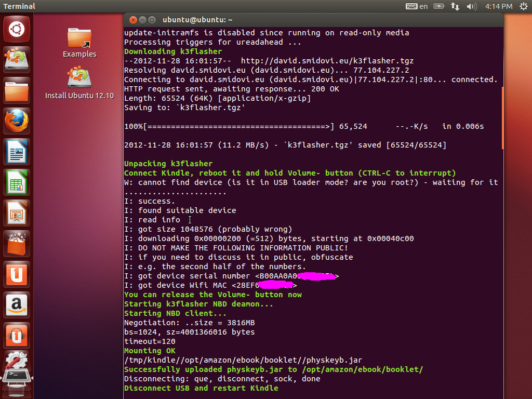Image resolution: width=532 pixels, height=399 pixels.
Task: Open LibreOffice Writer from the launcher
Action: click(17, 152)
